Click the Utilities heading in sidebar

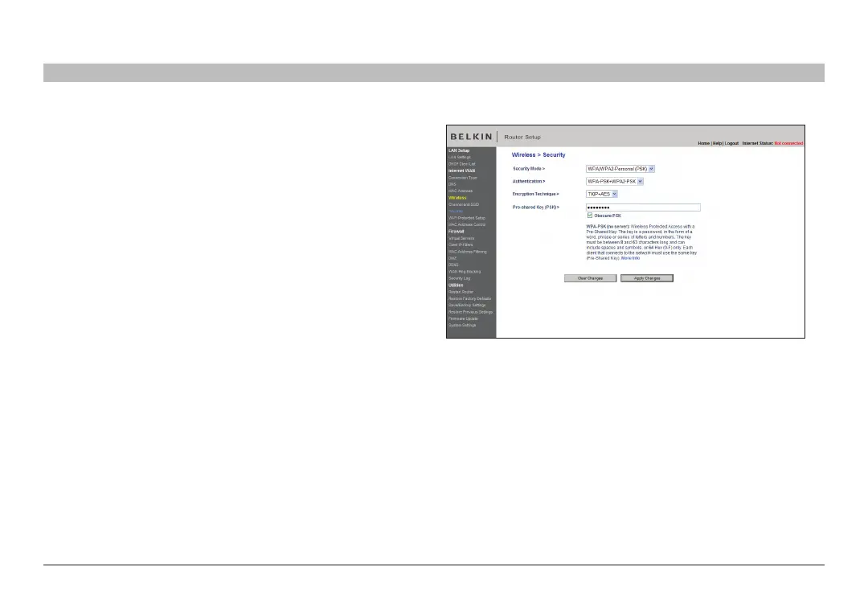[456, 286]
